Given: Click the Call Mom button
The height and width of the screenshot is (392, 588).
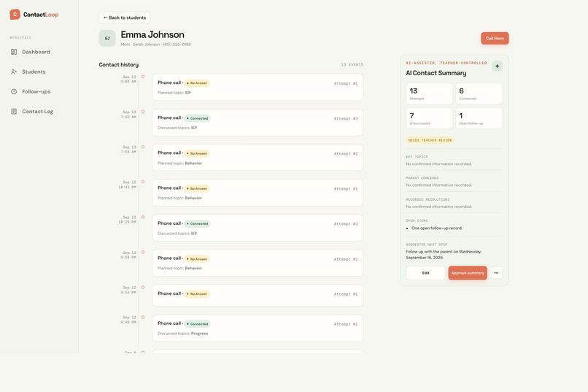Looking at the screenshot, I should point(495,38).
